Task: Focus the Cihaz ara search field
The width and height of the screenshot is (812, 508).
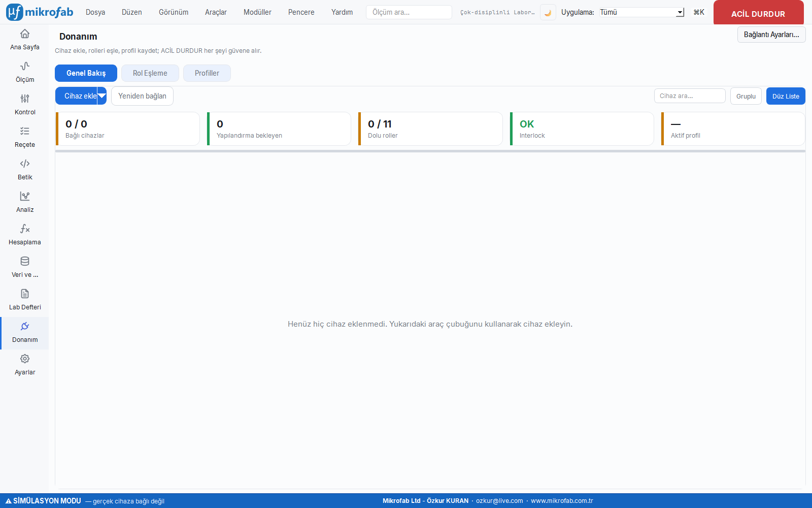Action: click(690, 96)
